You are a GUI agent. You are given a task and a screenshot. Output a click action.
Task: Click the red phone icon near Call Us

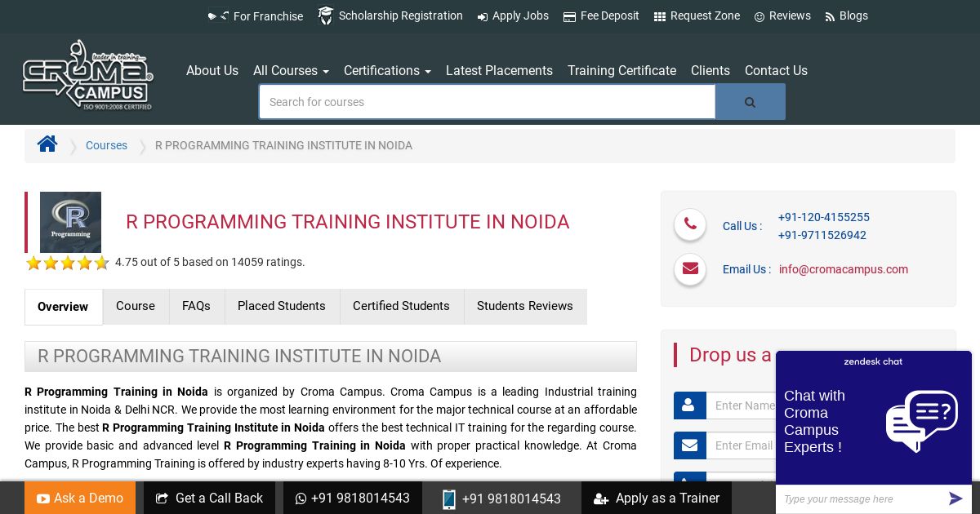coord(690,224)
